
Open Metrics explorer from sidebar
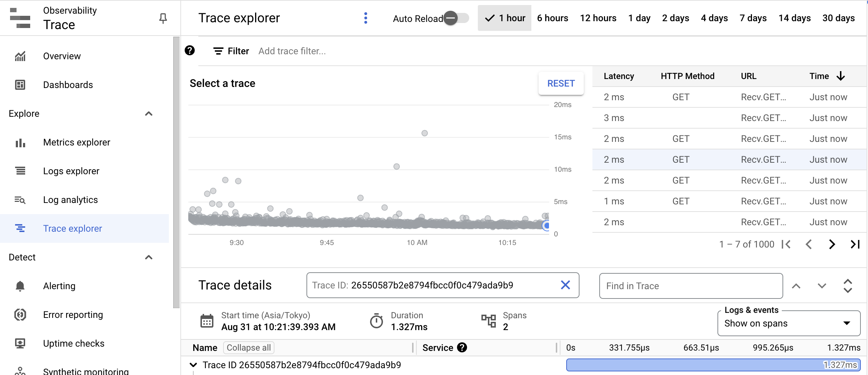point(77,142)
